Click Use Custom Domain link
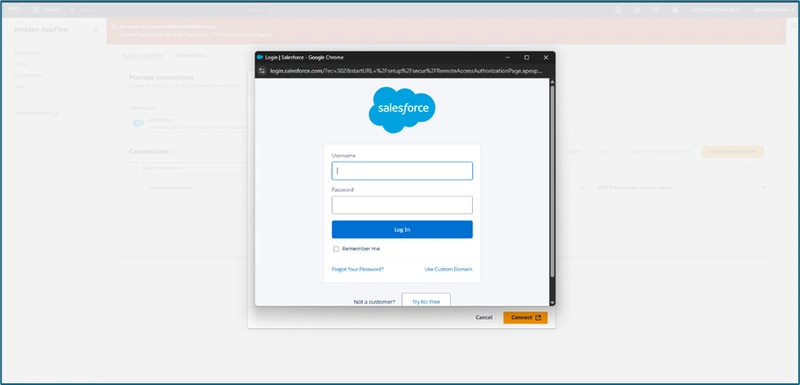800x385 pixels. pos(448,269)
